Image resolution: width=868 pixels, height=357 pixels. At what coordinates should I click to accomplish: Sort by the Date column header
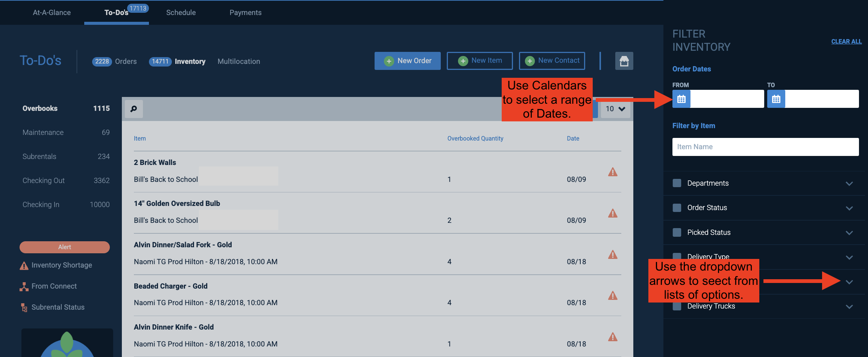(x=573, y=138)
